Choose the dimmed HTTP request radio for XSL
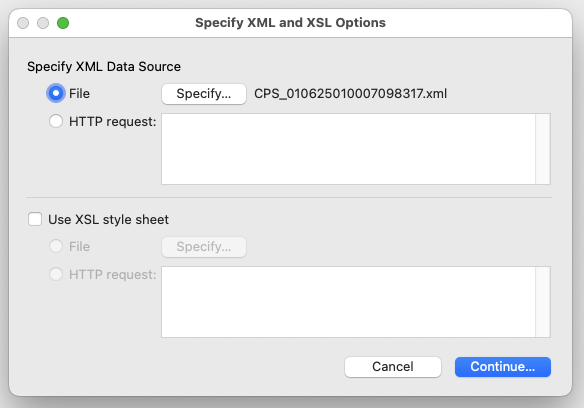 (x=56, y=274)
